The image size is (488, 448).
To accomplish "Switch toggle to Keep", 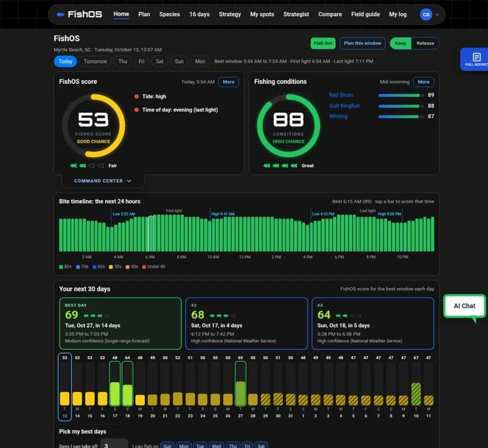I will [400, 43].
